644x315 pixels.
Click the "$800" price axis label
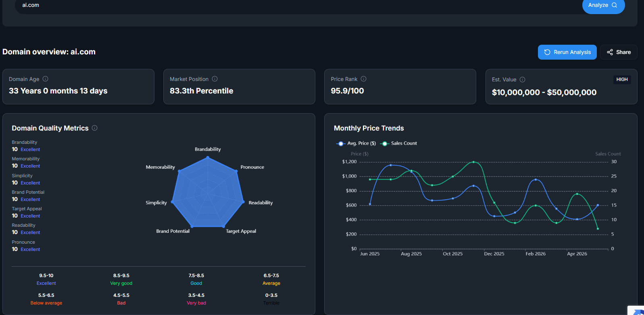[351, 191]
